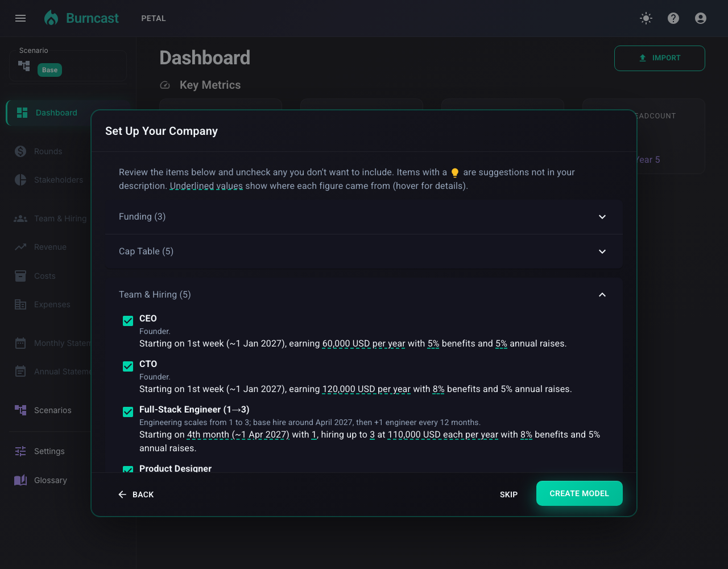This screenshot has height=569, width=728.
Task: Click the Stakeholders pie chart icon
Action: point(20,180)
